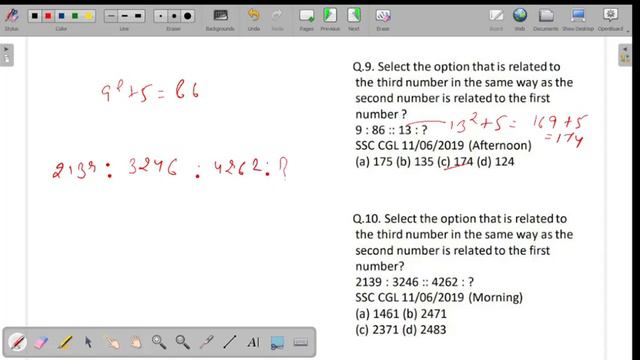The width and height of the screenshot is (640, 360).
Task: Select the Line drawing tool
Action: pos(230,342)
